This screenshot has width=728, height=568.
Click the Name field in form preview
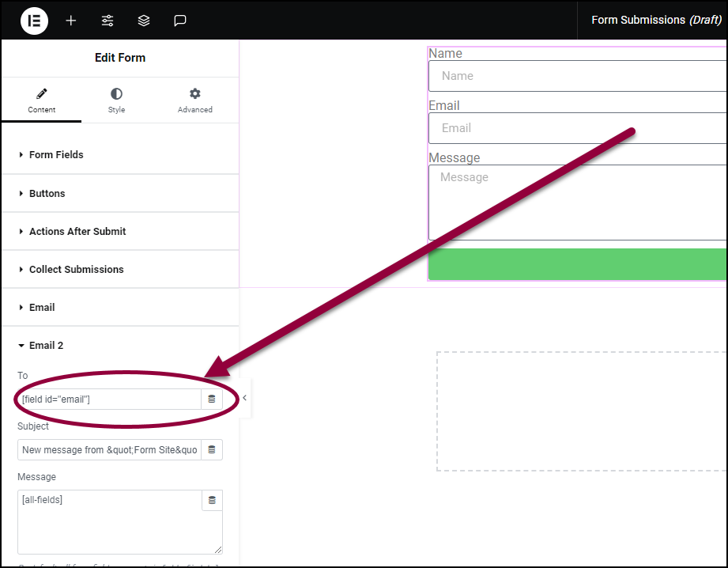pos(578,76)
